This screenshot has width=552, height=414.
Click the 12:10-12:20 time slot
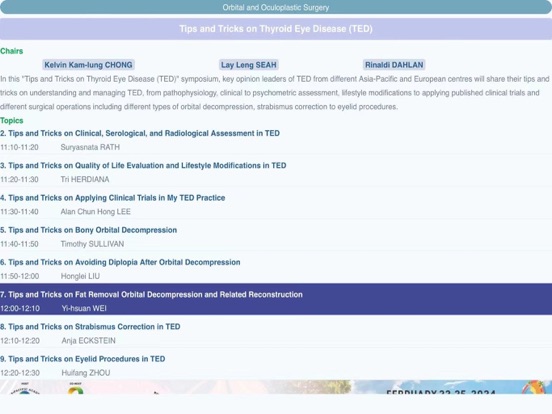click(x=20, y=341)
